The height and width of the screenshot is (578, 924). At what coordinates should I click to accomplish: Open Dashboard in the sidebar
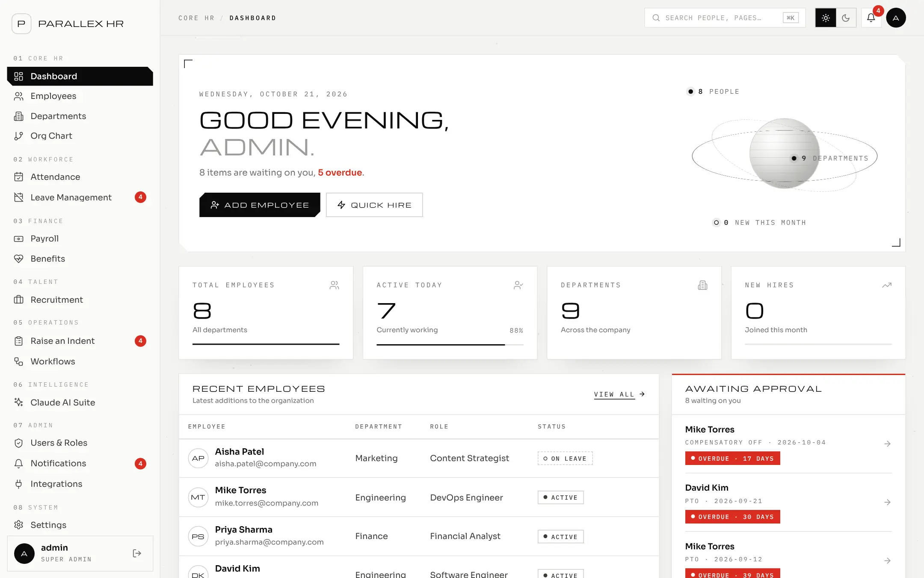click(80, 76)
